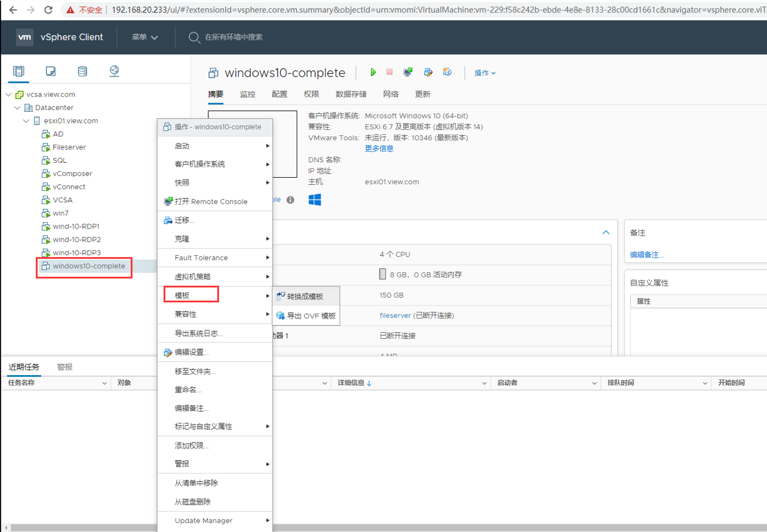Viewport: 767px width, 532px height.
Task: Click the memory bar icon beside 8 GB
Action: point(383,274)
